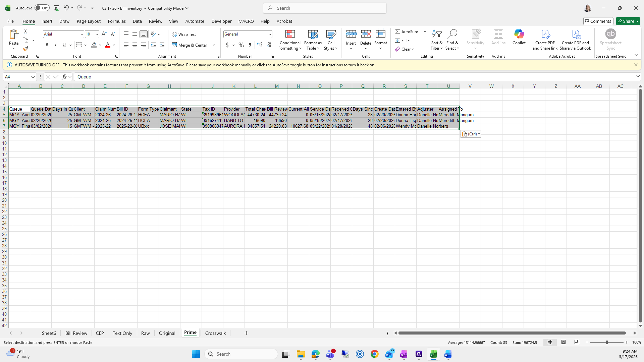
Task: Click the Increase Indent icon
Action: tap(162, 45)
